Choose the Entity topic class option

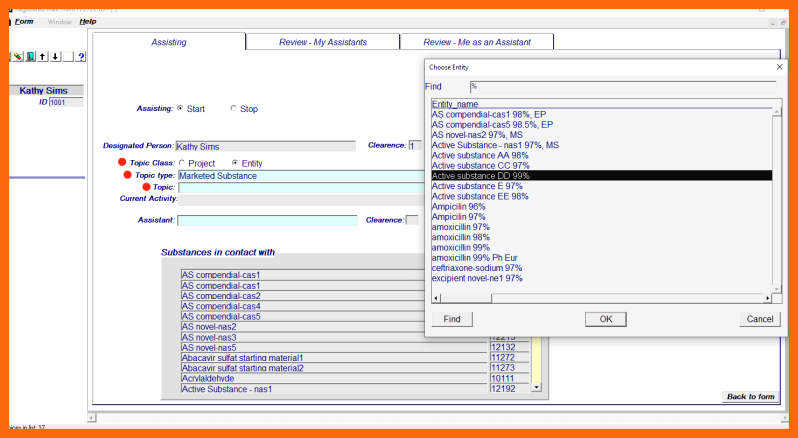tap(235, 163)
